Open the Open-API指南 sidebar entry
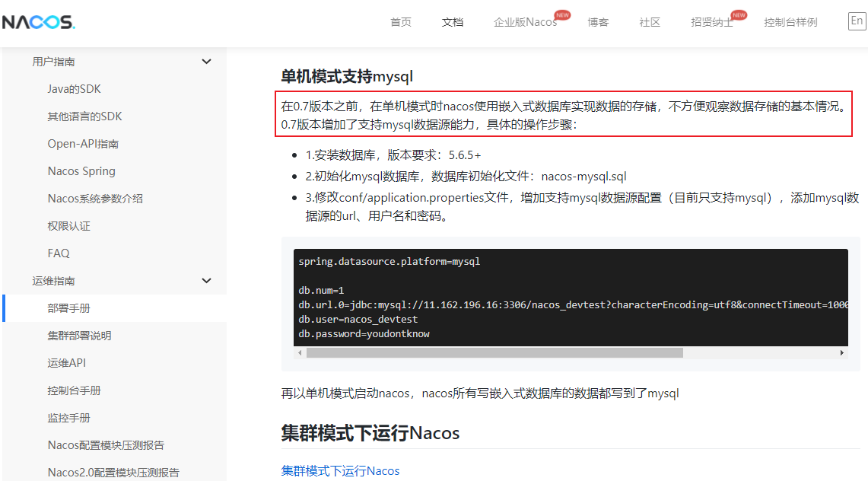The width and height of the screenshot is (868, 481). [83, 144]
